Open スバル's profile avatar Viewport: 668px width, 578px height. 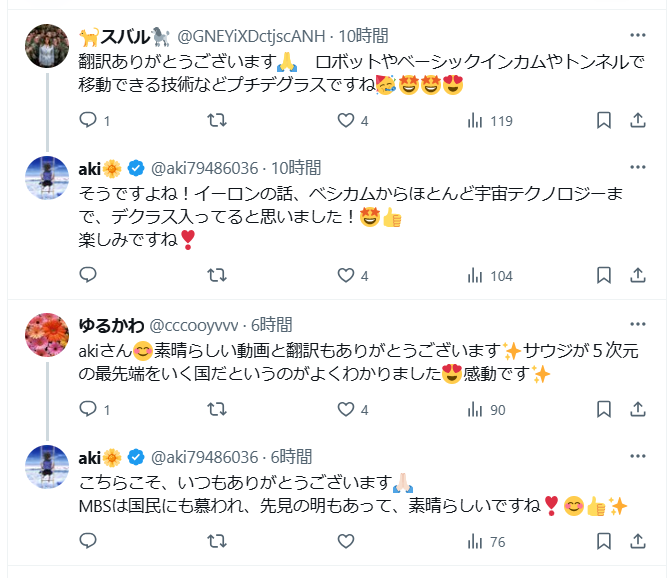(46, 46)
